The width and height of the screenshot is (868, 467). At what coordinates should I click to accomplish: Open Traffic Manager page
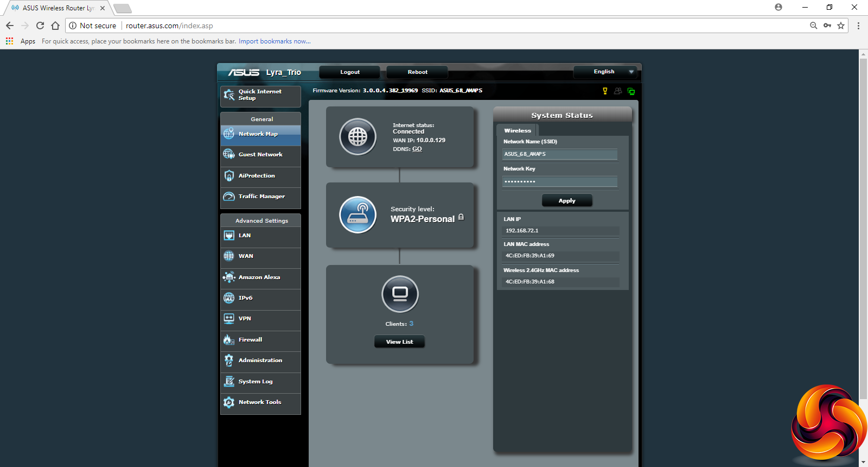tap(260, 197)
